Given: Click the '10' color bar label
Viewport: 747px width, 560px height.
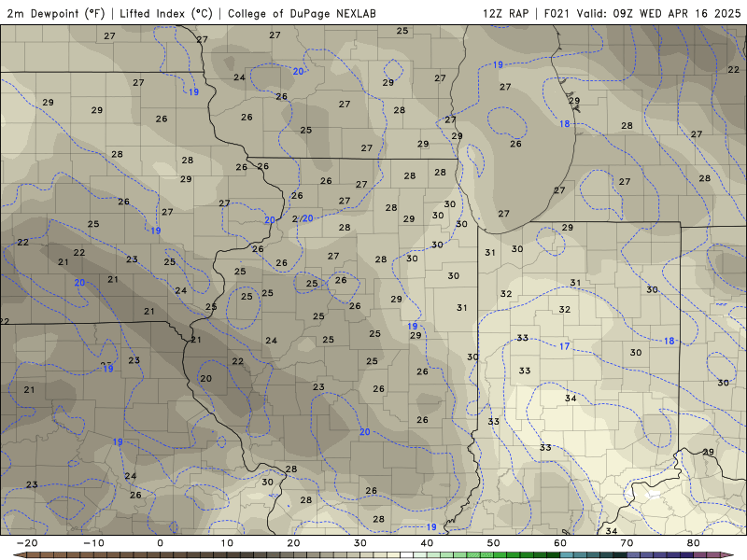Looking at the screenshot, I should [227, 543].
